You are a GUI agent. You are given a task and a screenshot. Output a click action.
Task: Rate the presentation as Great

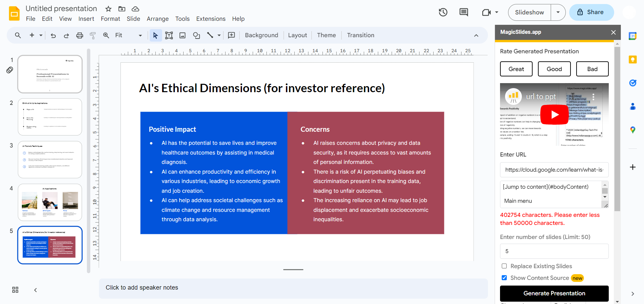pos(516,69)
